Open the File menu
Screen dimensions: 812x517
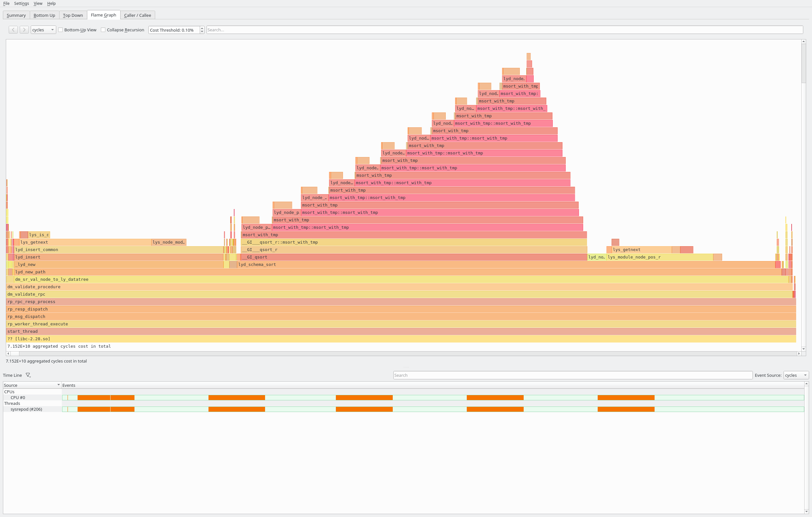[x=6, y=3]
